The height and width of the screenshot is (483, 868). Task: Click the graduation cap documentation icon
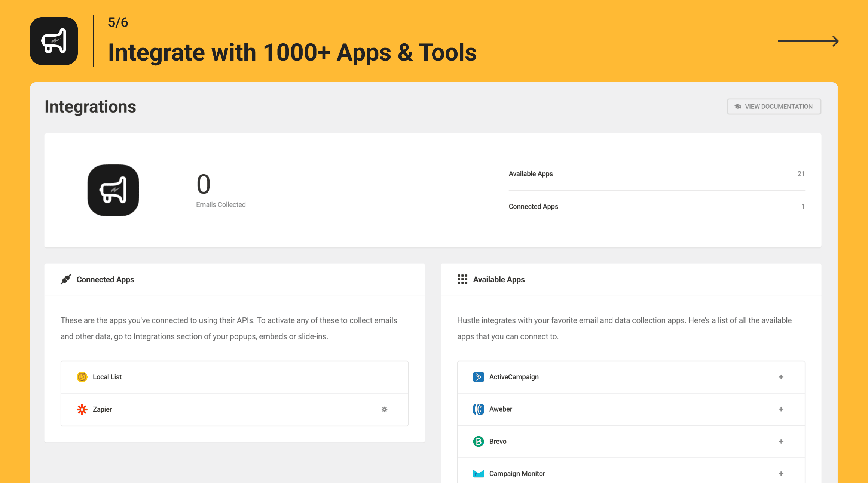click(738, 107)
